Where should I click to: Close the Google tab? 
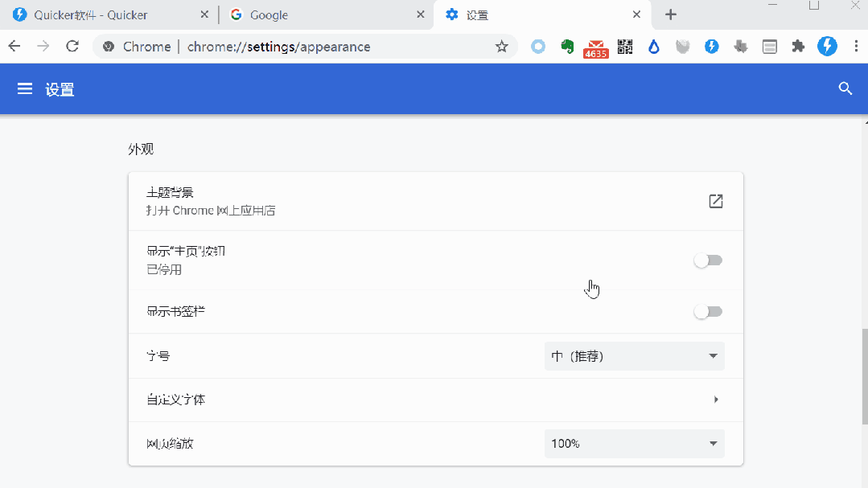[421, 14]
